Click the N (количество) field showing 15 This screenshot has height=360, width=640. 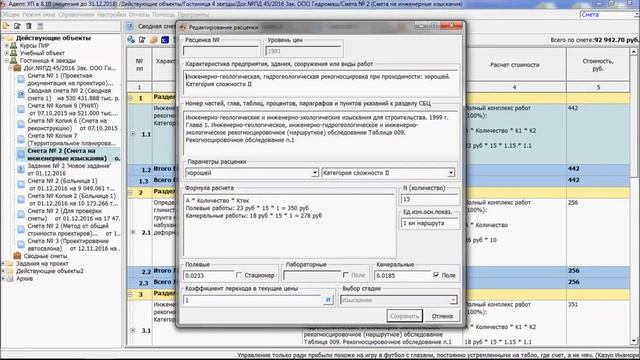click(429, 199)
